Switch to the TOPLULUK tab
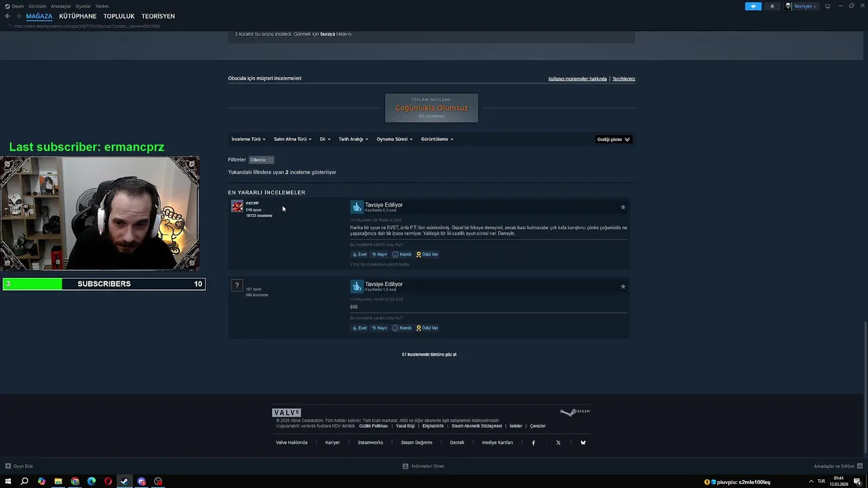Screen dimensions: 868x488 [119, 16]
